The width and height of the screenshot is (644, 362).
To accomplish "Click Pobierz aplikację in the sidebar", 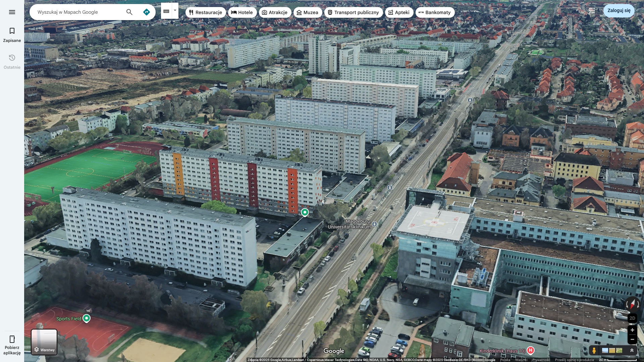I will [x=12, y=345].
